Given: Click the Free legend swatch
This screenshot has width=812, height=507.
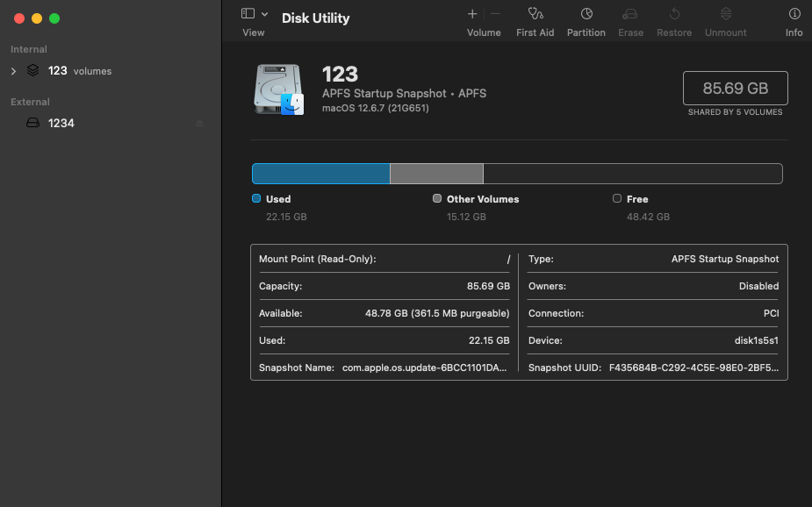Looking at the screenshot, I should pos(617,198).
